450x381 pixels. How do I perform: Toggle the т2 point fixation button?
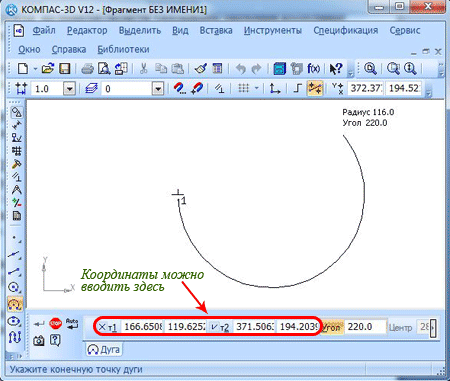coord(220,327)
